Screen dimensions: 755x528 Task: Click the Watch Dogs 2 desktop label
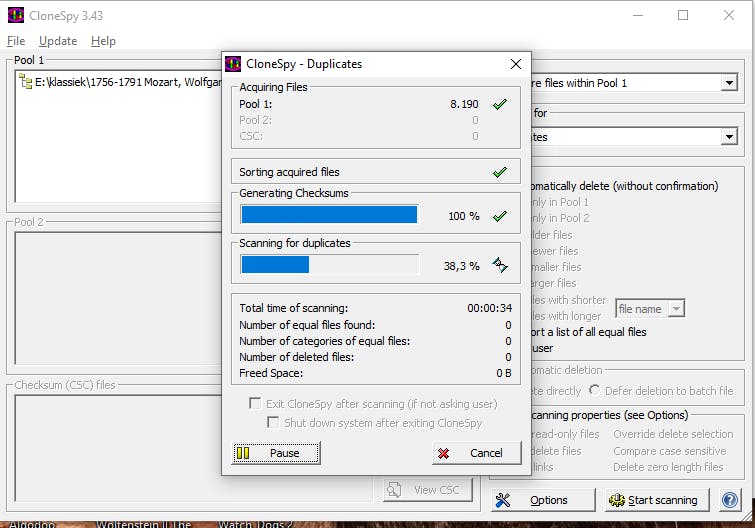click(x=255, y=524)
